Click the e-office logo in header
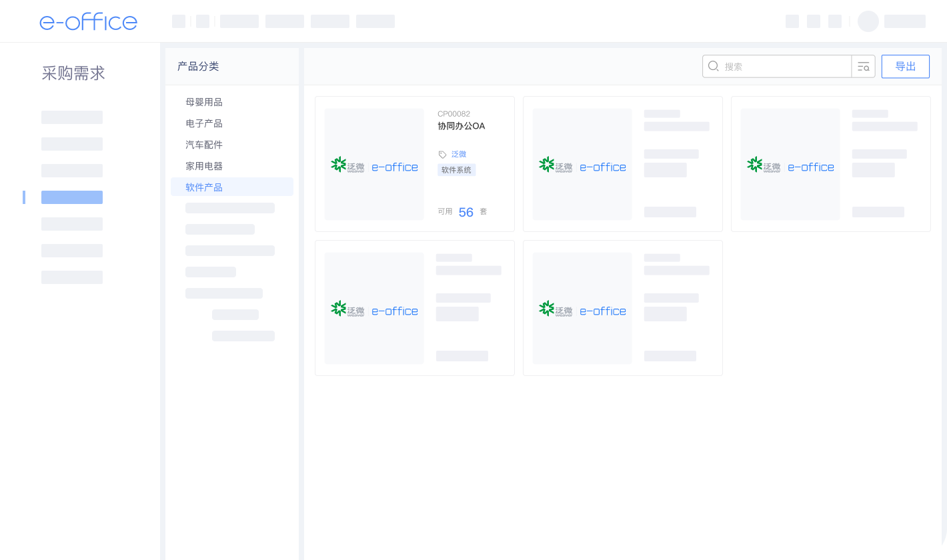Viewport: 947px width, 560px height. pyautogui.click(x=88, y=21)
